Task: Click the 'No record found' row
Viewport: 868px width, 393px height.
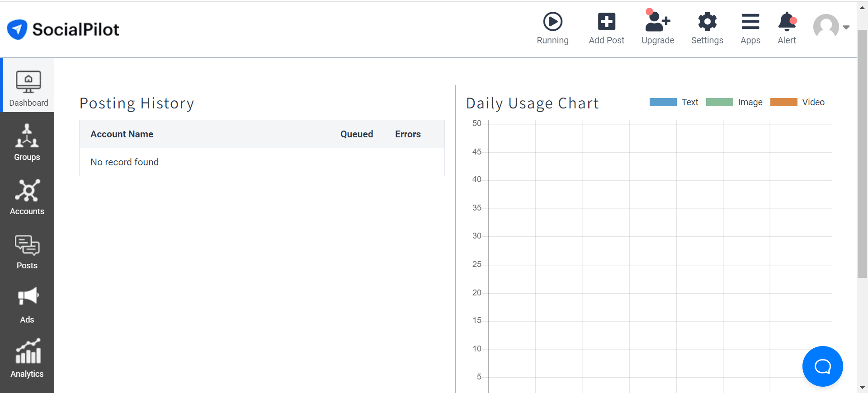Action: point(262,162)
